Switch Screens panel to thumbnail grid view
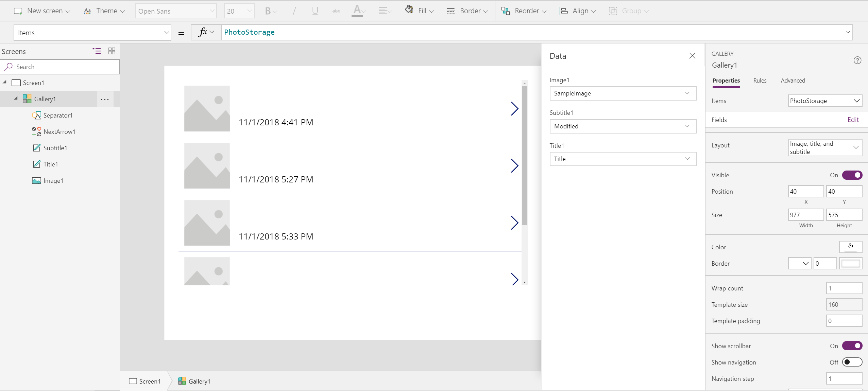The height and width of the screenshot is (391, 868). (112, 51)
